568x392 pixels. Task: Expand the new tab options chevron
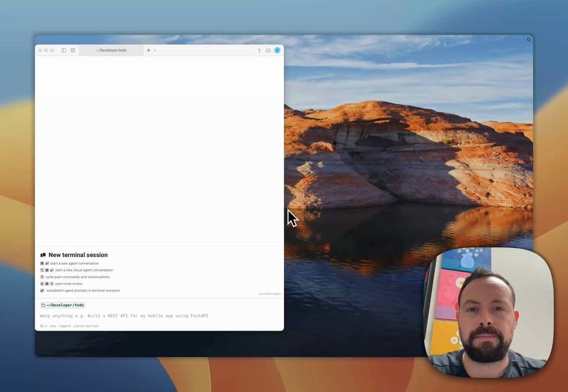click(155, 50)
